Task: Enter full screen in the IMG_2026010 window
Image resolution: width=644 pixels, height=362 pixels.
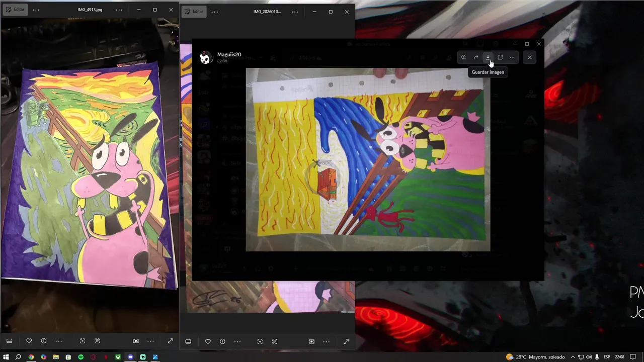Action: (x=346, y=341)
